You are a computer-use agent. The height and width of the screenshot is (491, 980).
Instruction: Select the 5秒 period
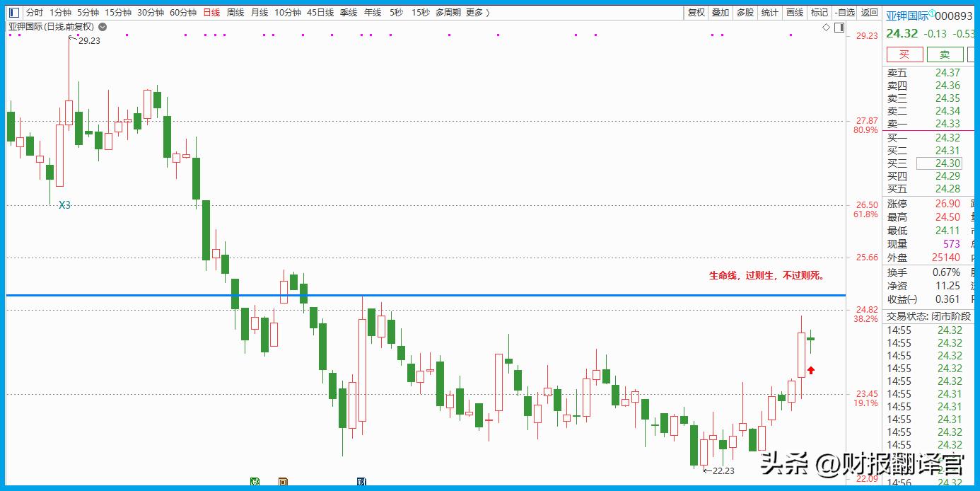tap(396, 13)
